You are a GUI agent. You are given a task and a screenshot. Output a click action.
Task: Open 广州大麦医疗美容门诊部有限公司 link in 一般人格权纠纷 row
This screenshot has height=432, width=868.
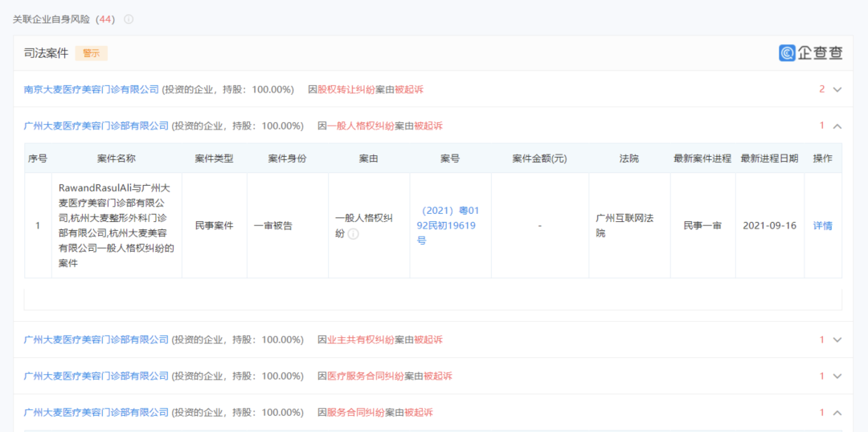tap(96, 125)
